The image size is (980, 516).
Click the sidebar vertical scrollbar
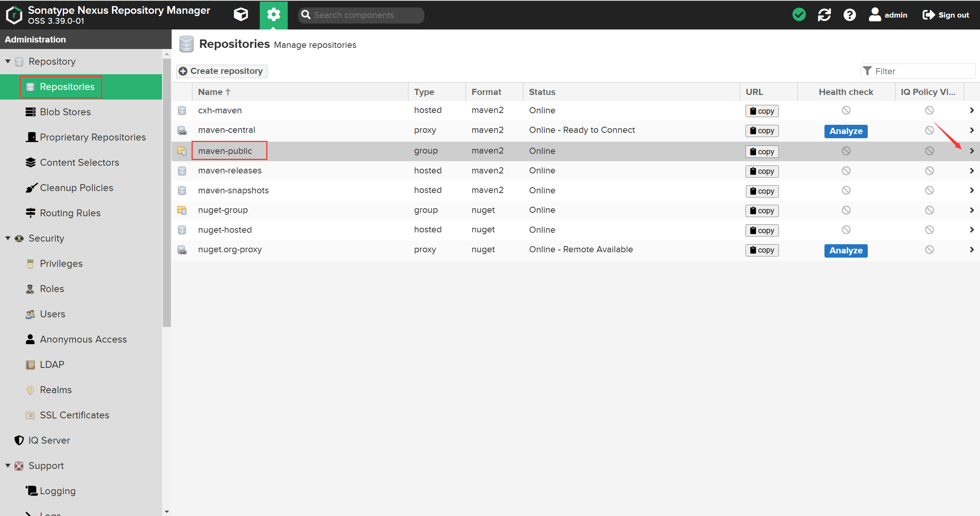click(x=167, y=191)
